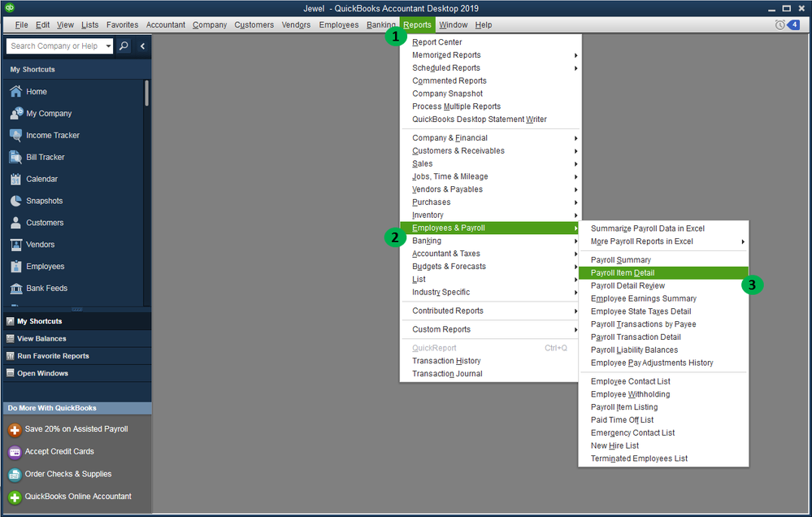This screenshot has height=517, width=812.
Task: Click Save 20% on Assisted Payroll icon
Action: pyautogui.click(x=15, y=429)
